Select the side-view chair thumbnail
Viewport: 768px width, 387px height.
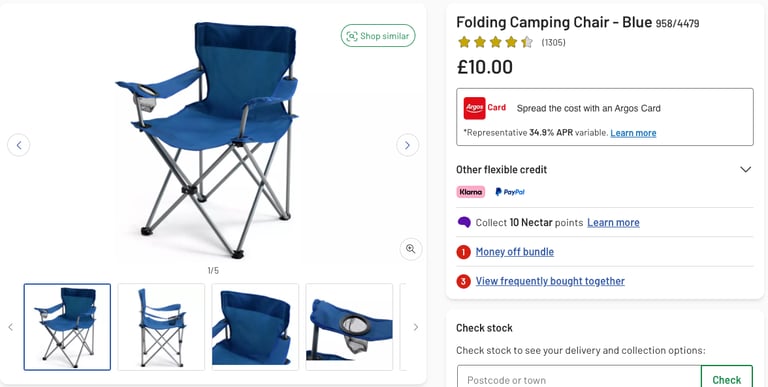(161, 327)
